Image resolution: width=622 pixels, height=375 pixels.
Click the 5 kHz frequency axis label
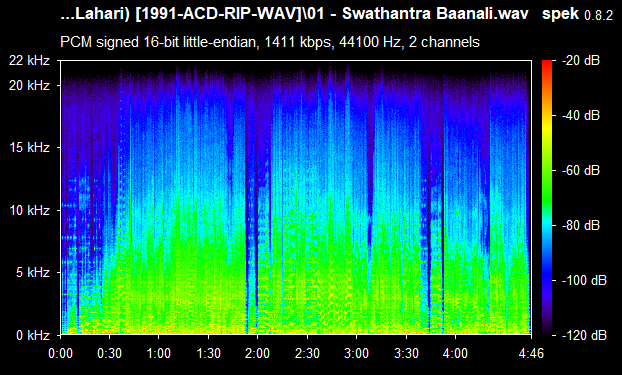[33, 273]
